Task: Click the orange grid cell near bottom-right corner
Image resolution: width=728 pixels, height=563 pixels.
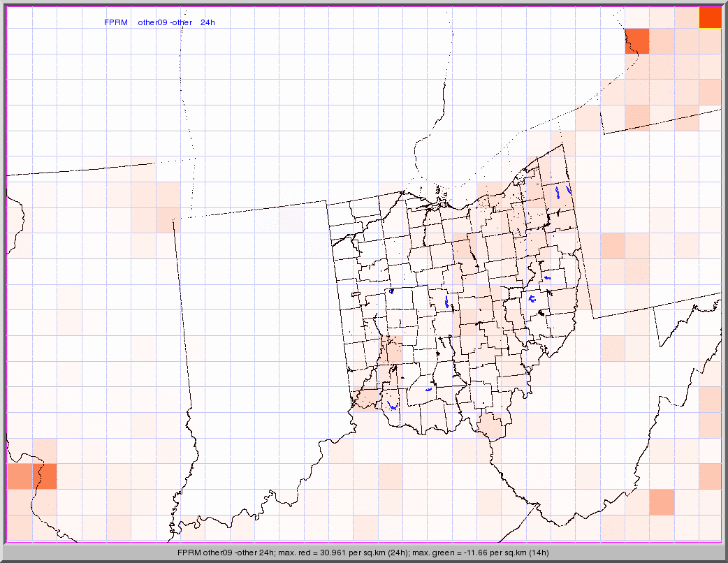Action: pos(662,502)
